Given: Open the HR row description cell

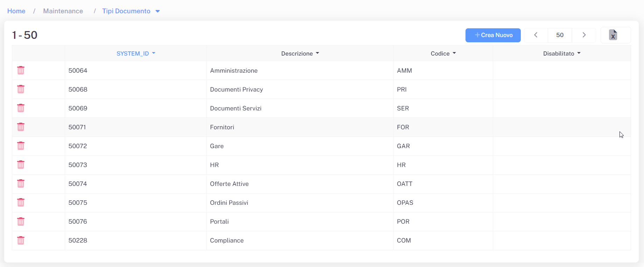Looking at the screenshot, I should (x=214, y=165).
